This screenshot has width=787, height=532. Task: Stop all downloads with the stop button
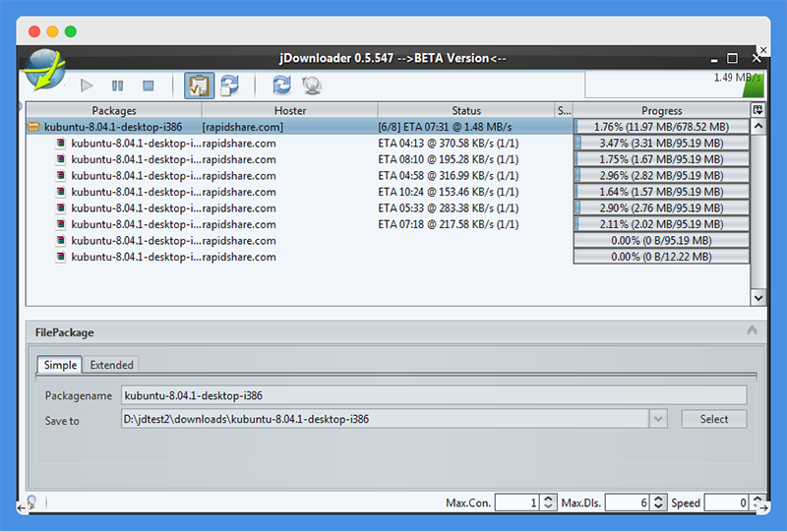[x=149, y=86]
